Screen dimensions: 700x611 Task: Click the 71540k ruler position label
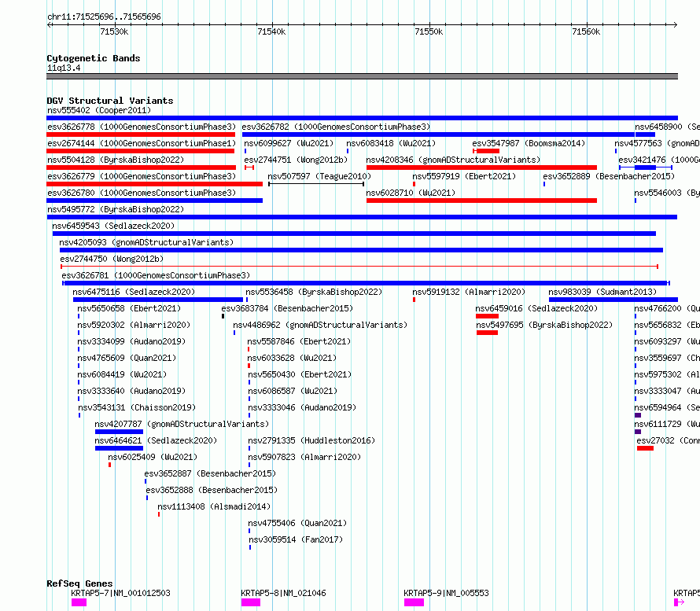pos(271,31)
